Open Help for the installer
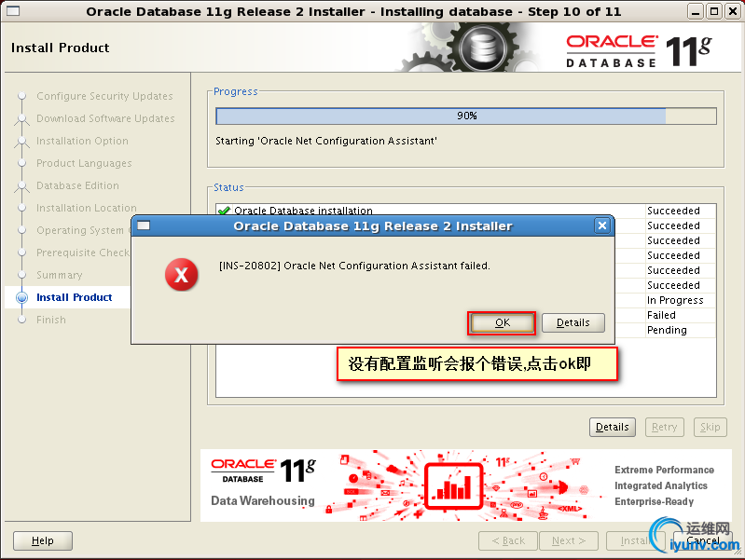The image size is (745, 560). point(43,540)
